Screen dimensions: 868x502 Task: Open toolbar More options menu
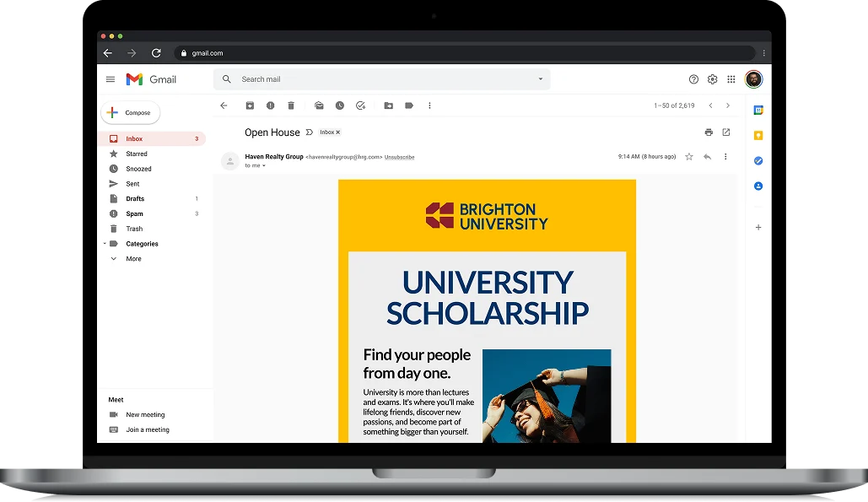tap(429, 105)
